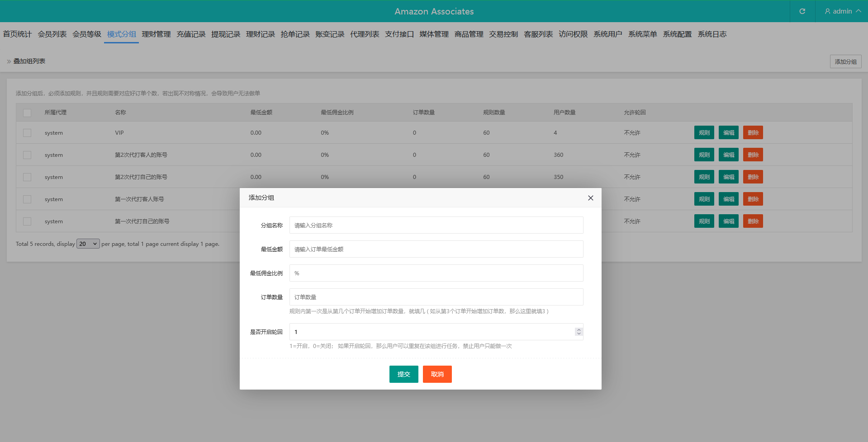The width and height of the screenshot is (868, 442).
Task: Open the 会员列表 menu tab
Action: 52,34
